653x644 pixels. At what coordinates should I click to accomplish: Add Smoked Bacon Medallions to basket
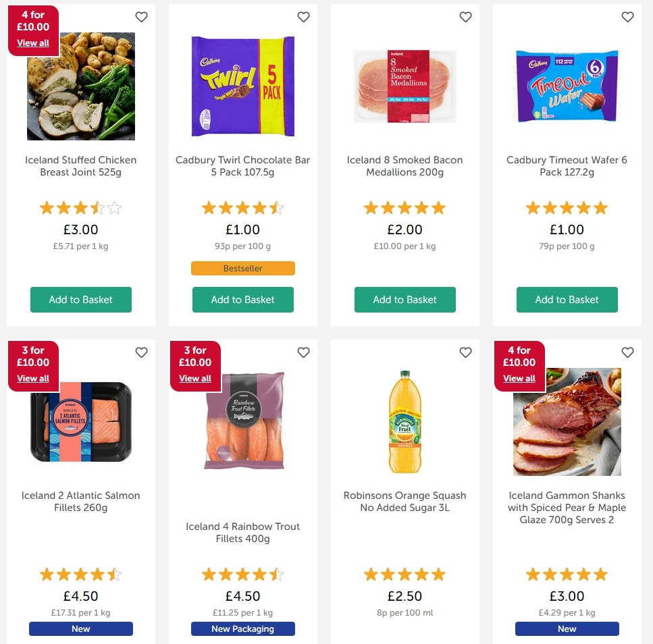pyautogui.click(x=404, y=300)
